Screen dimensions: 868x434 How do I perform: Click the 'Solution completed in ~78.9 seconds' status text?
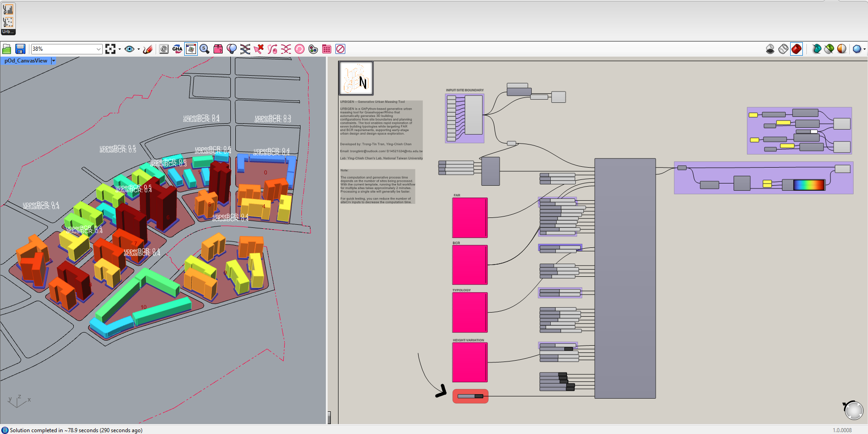coord(76,430)
